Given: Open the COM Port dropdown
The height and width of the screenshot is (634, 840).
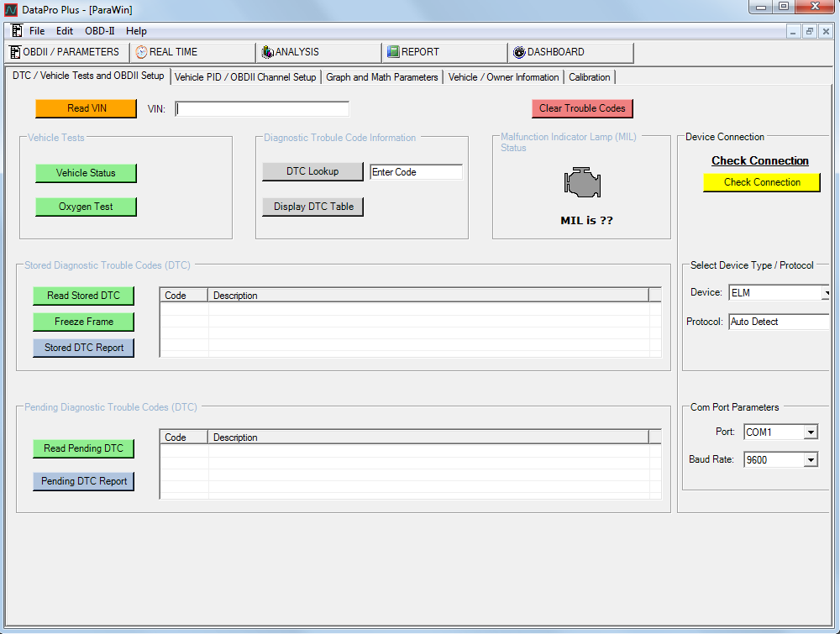Looking at the screenshot, I should point(811,432).
